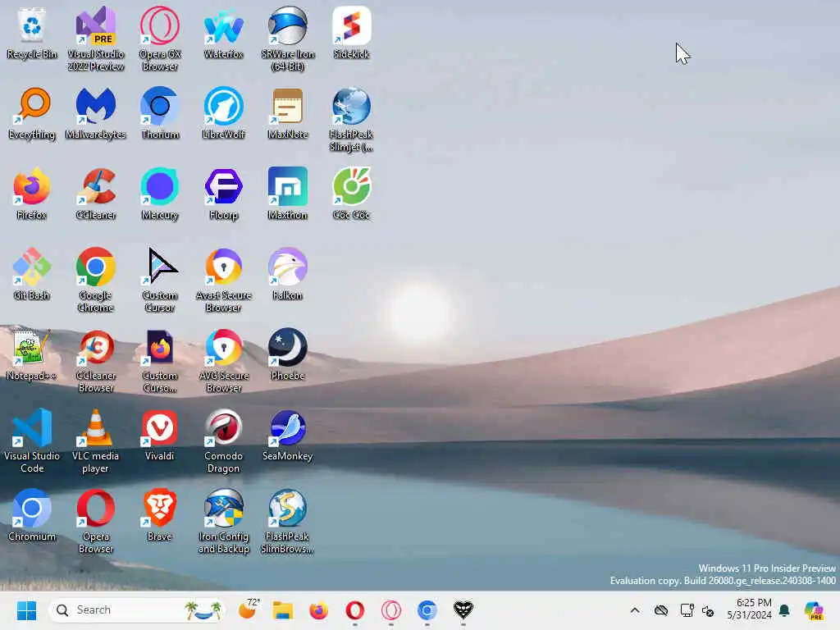Viewport: 840px width, 630px height.
Task: Select the Visual Studio Code shortcut
Action: pos(32,441)
